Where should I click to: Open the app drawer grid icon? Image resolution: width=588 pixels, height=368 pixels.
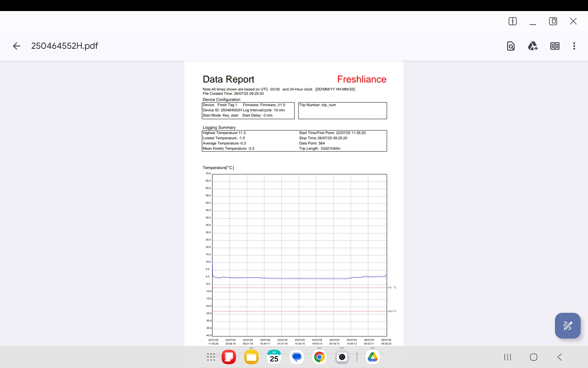tap(211, 357)
